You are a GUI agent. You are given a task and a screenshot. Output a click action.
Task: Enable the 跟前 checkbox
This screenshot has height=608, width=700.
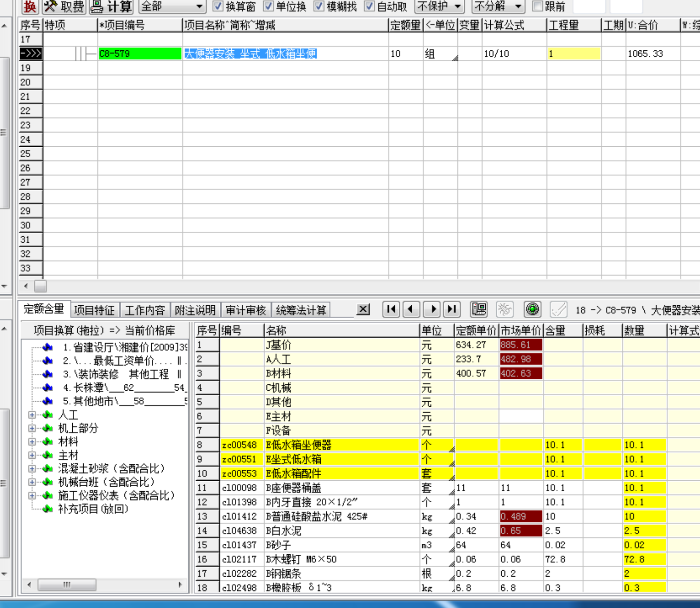(x=537, y=6)
